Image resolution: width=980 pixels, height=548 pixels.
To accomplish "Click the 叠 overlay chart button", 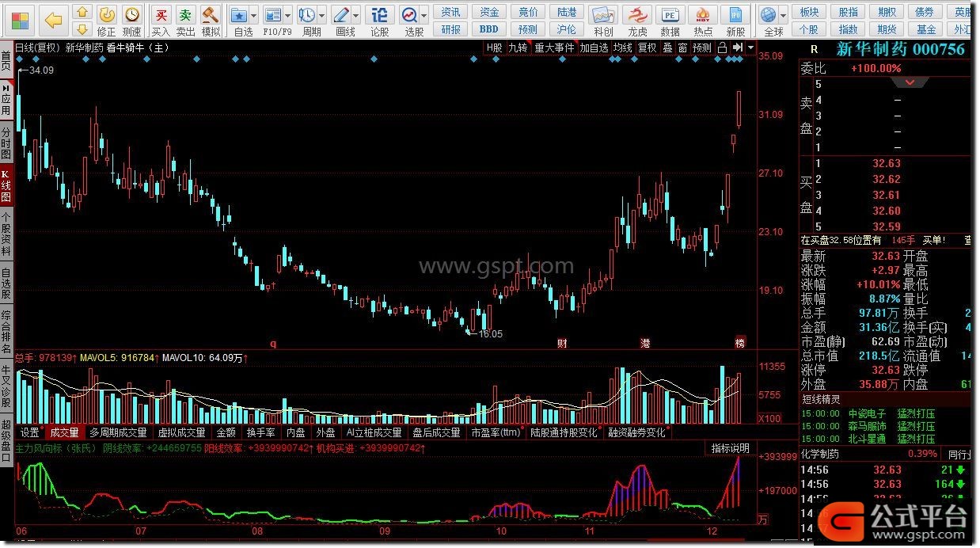I will click(x=667, y=48).
